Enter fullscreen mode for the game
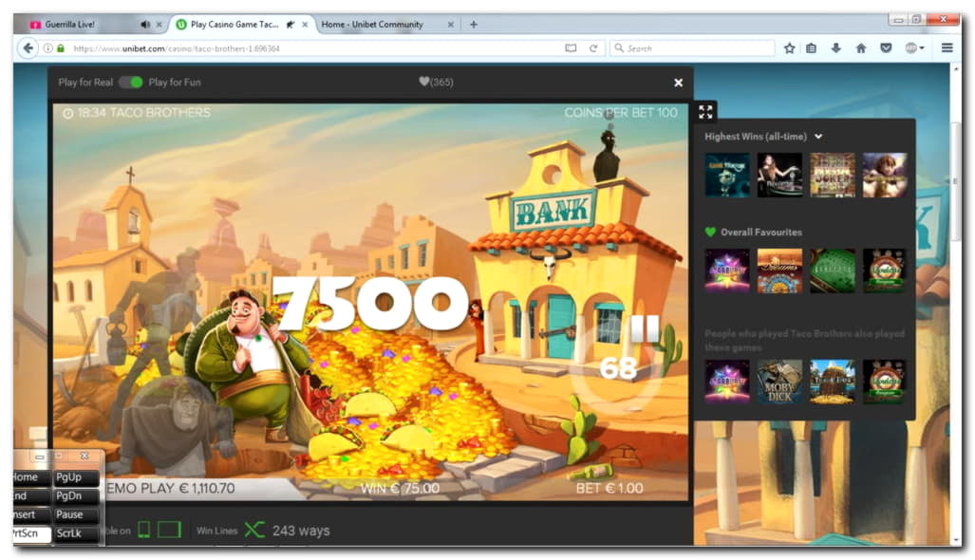This screenshot has width=975, height=560. click(705, 112)
